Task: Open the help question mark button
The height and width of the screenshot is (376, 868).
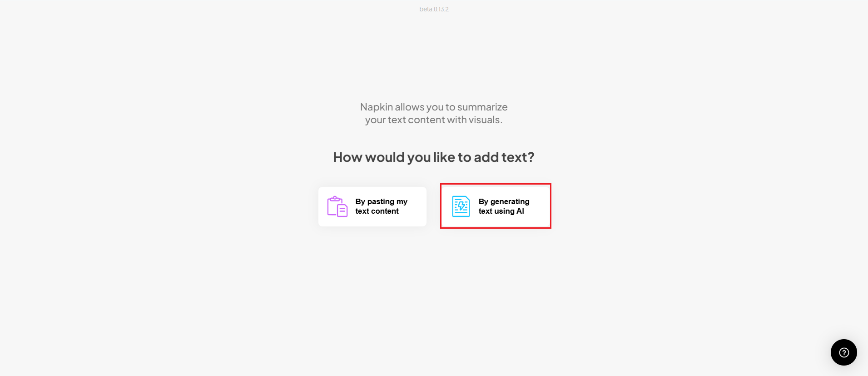Action: [x=843, y=352]
